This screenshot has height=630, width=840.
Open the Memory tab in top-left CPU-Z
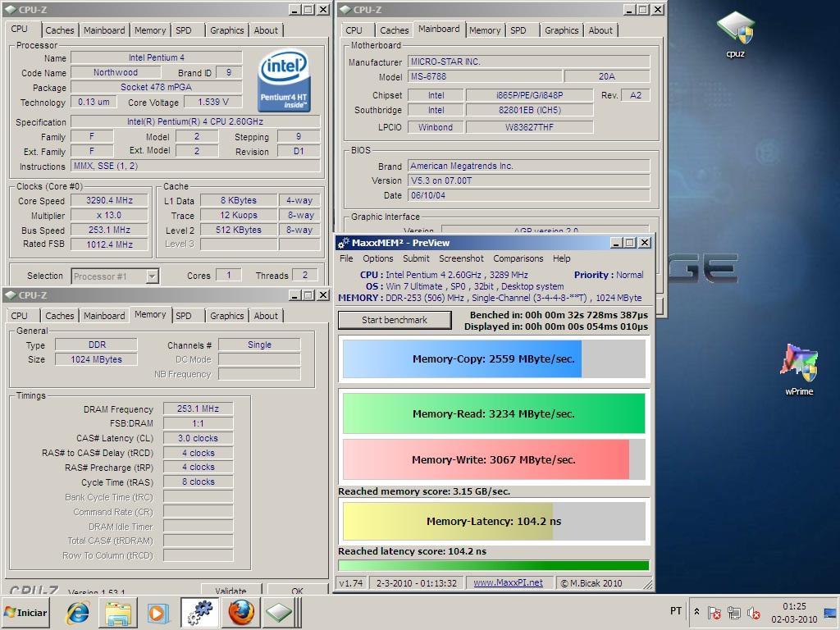point(150,30)
